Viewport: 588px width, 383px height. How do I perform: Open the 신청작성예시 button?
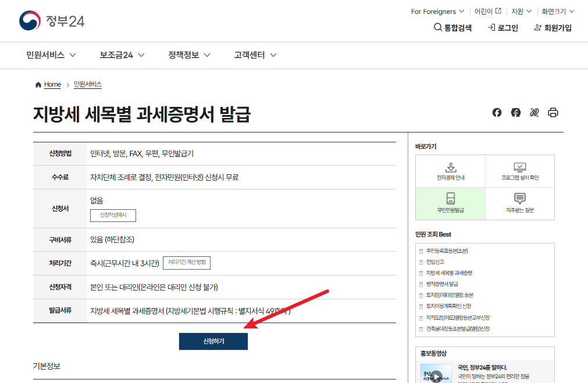(x=113, y=215)
